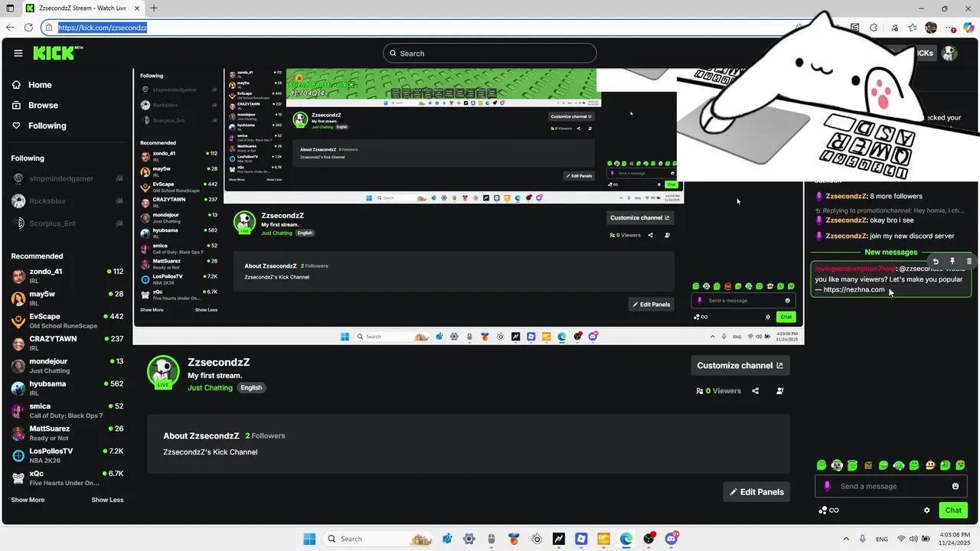Open the Windows Start menu

tap(309, 539)
